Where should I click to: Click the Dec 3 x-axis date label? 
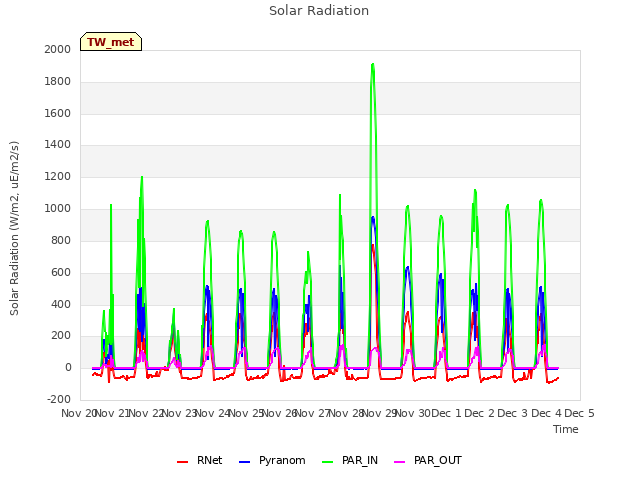pyautogui.click(x=513, y=413)
